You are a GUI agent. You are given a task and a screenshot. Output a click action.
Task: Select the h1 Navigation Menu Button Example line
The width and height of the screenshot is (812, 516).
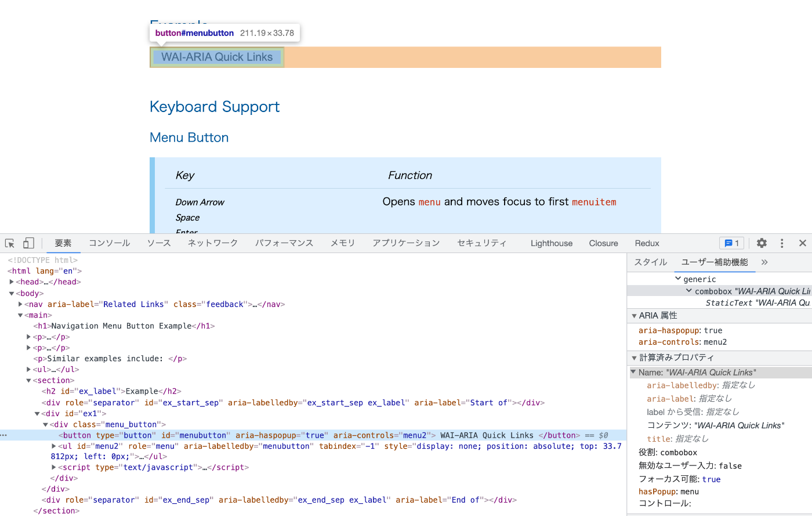click(x=124, y=326)
